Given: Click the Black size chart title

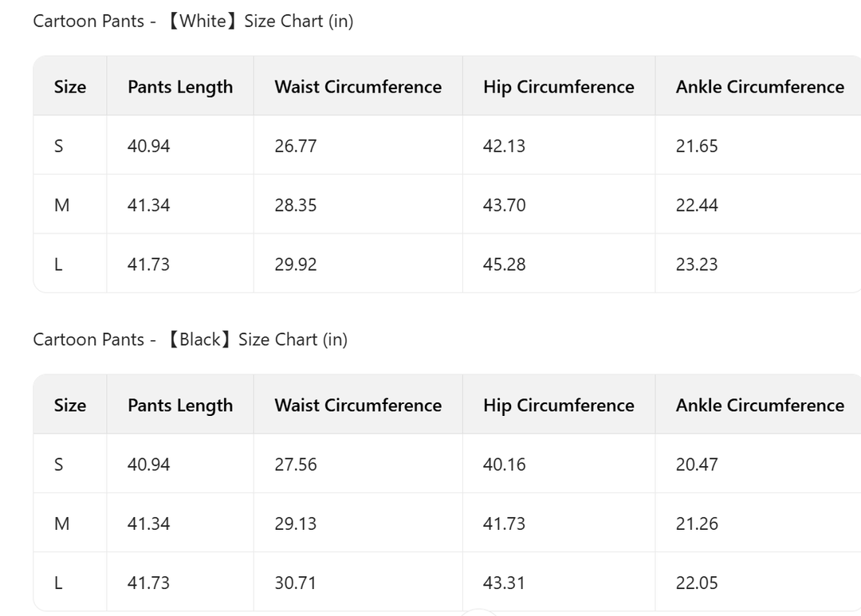Looking at the screenshot, I should pos(191,339).
